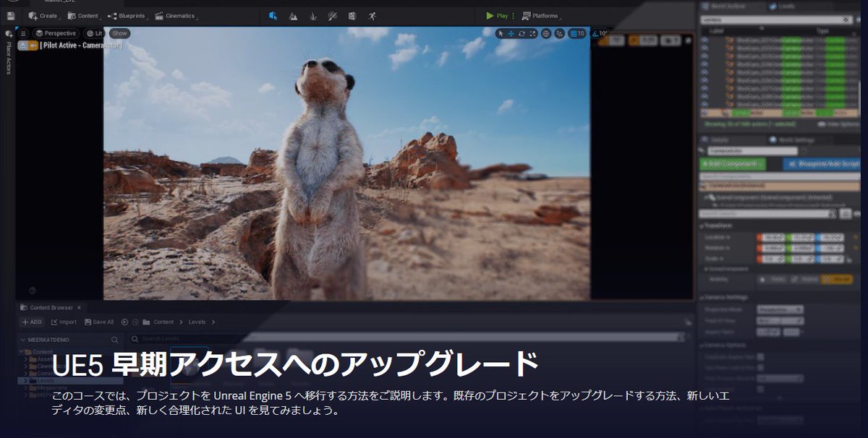Select the Levels tab beside Outliner

click(784, 6)
